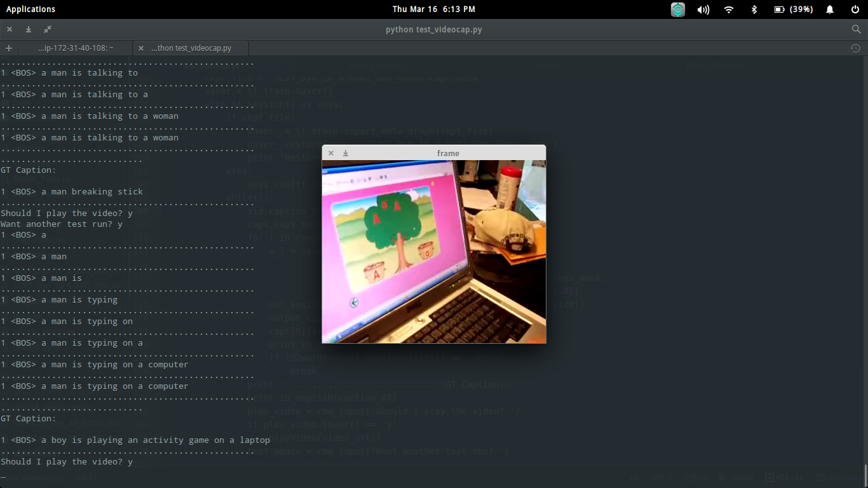Click the "Want another test run? y" line
The image size is (868, 488).
[x=62, y=224]
